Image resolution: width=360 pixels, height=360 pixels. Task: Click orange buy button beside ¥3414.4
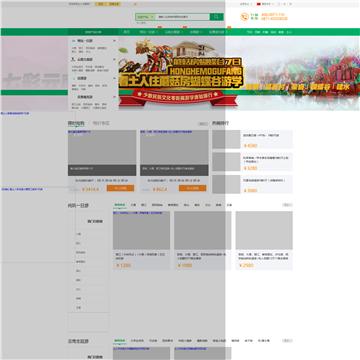pos(120,188)
